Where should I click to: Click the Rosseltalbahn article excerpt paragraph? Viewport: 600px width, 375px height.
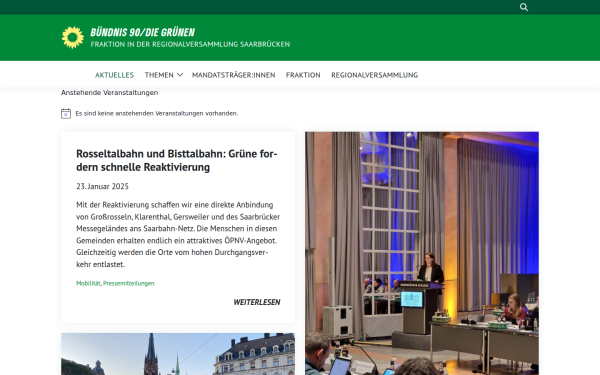coord(178,235)
